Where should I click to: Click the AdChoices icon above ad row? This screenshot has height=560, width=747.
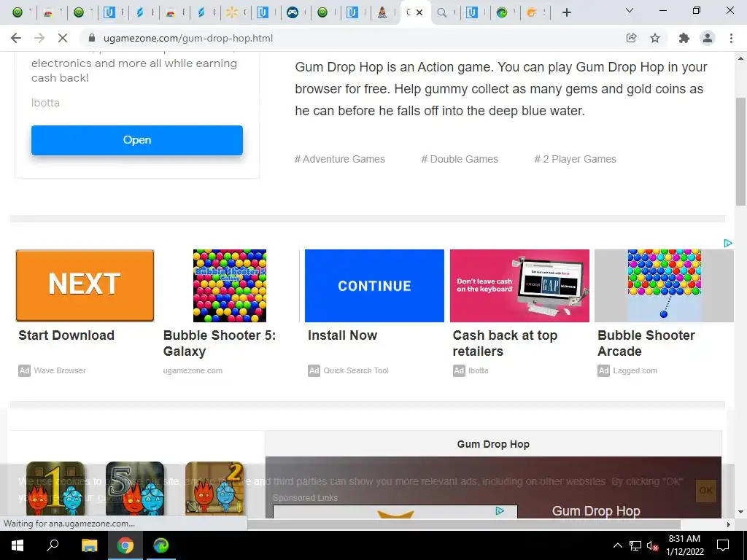[x=728, y=244]
